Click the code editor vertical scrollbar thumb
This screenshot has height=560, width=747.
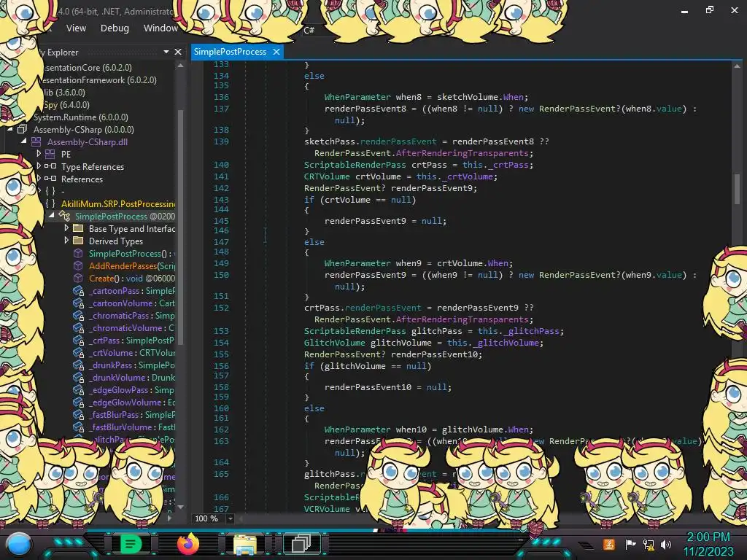(737, 188)
